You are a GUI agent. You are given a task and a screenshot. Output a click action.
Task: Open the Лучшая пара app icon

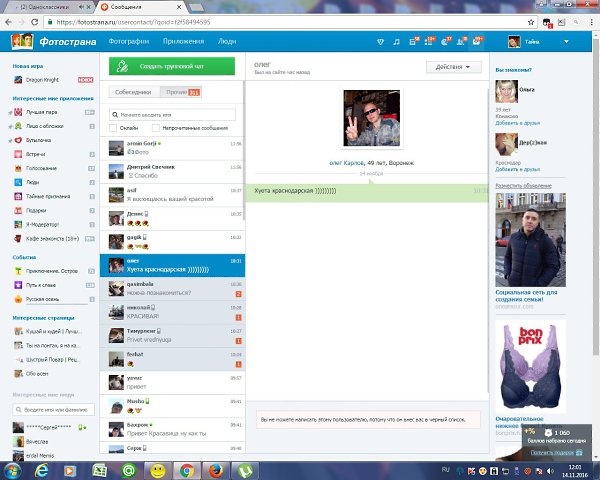tap(17, 112)
